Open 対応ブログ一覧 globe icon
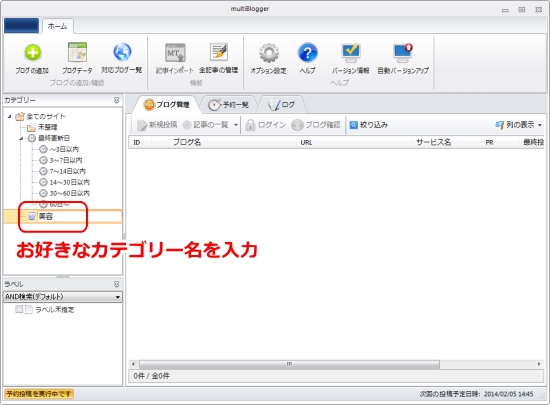550x405 pixels. point(122,52)
